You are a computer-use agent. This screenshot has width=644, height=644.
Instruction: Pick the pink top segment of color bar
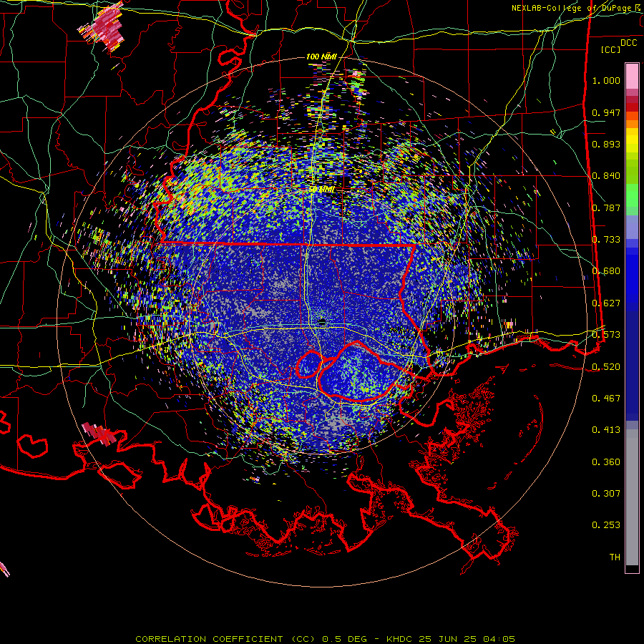coord(632,76)
